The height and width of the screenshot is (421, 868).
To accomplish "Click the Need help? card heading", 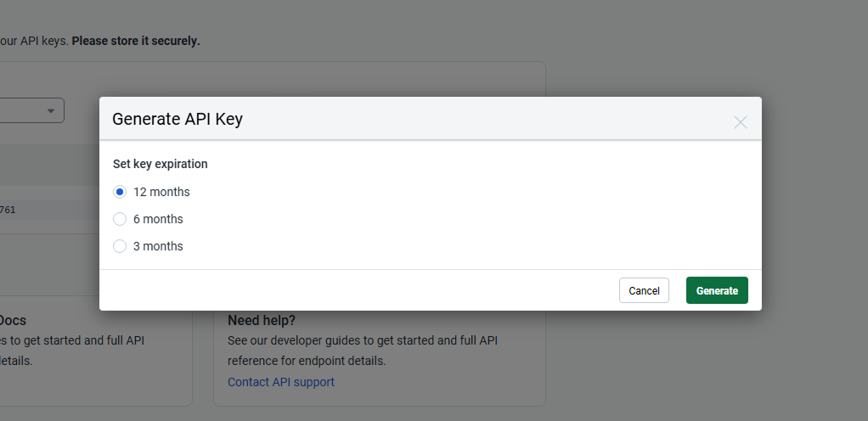I will tap(262, 320).
